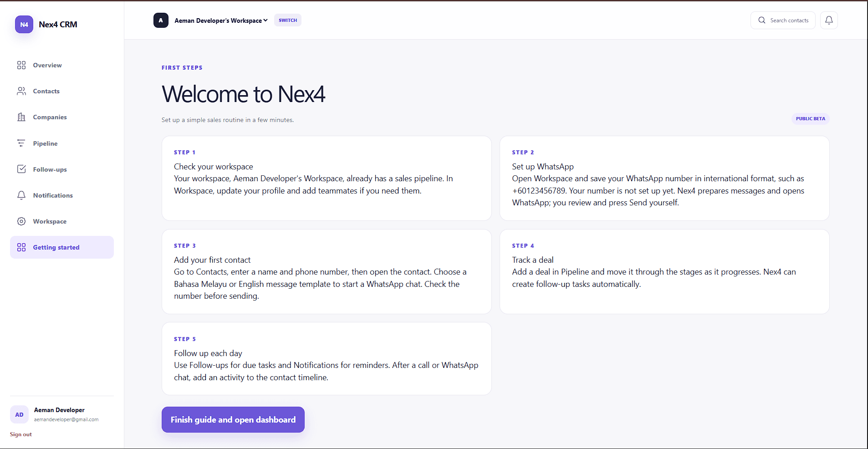Click the Notifications bell icon in sidebar

(21, 195)
